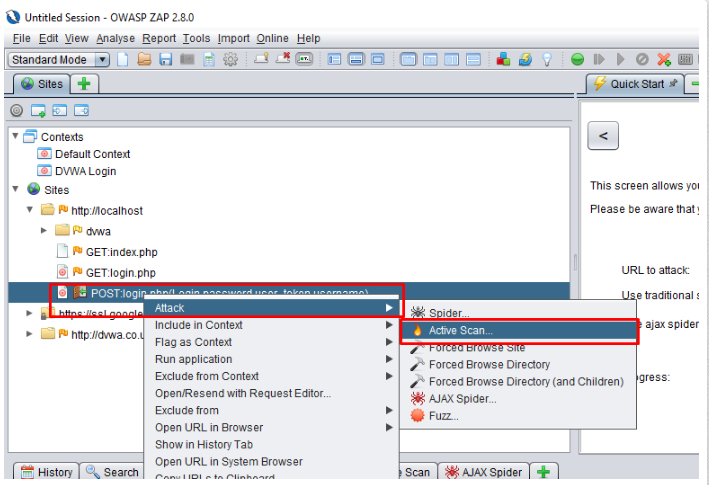Expand the Sites tabs layout icon
Screen dimensions: 709x485
point(334,59)
